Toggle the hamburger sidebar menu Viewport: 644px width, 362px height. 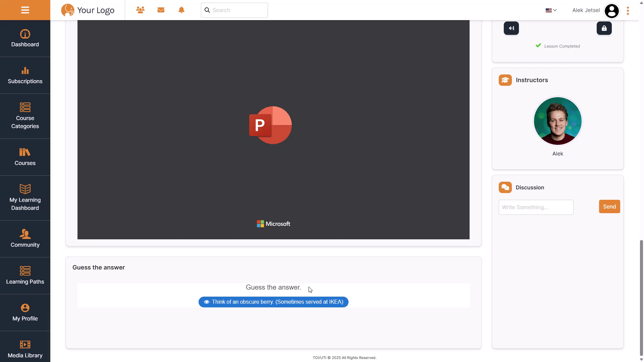point(25,10)
